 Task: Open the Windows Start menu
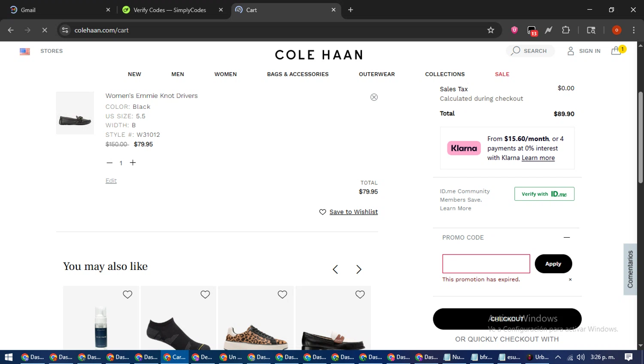pyautogui.click(x=9, y=357)
